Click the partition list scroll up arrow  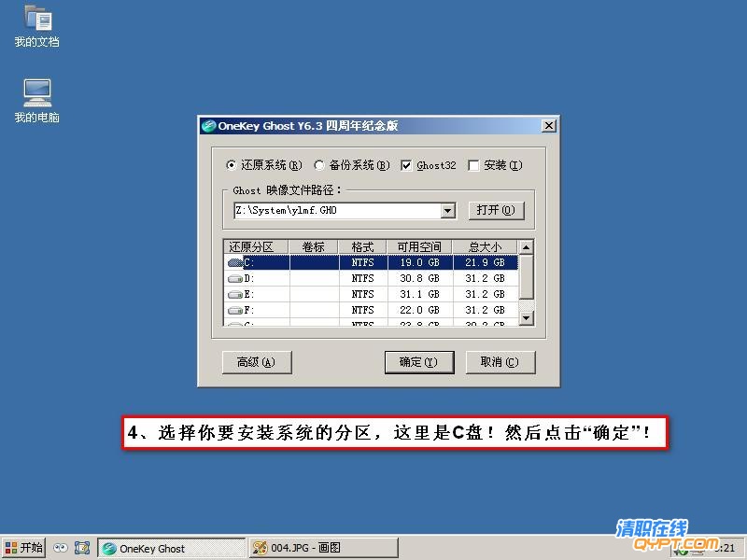click(x=526, y=247)
